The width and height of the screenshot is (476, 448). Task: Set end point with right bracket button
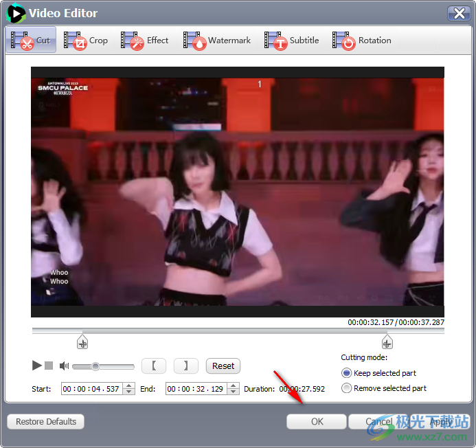[x=185, y=366]
